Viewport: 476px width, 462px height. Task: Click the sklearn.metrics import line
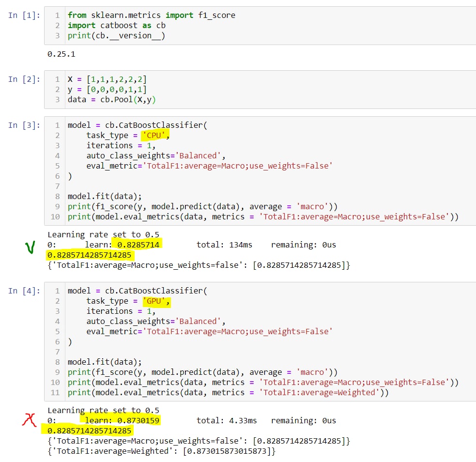coord(152,15)
